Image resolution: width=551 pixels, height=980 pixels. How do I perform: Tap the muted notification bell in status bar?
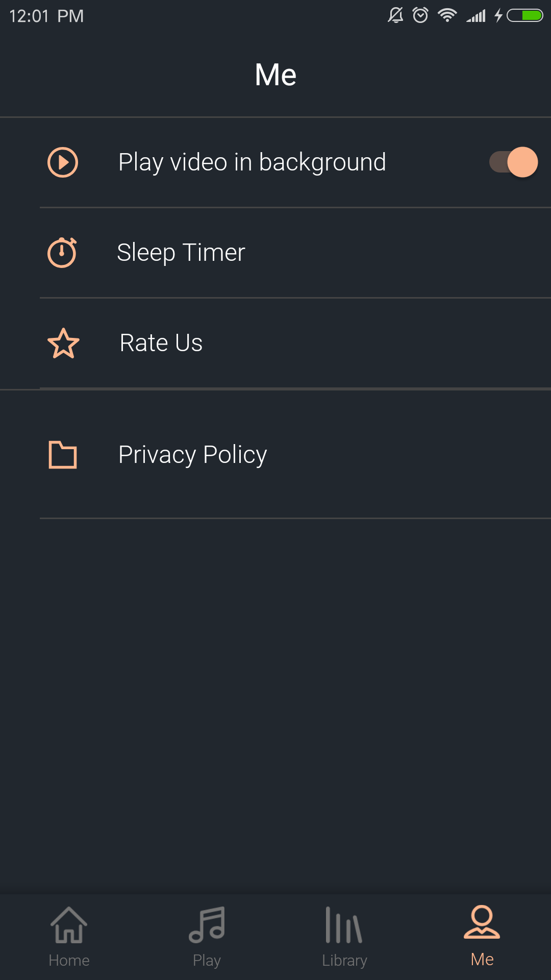(x=395, y=15)
